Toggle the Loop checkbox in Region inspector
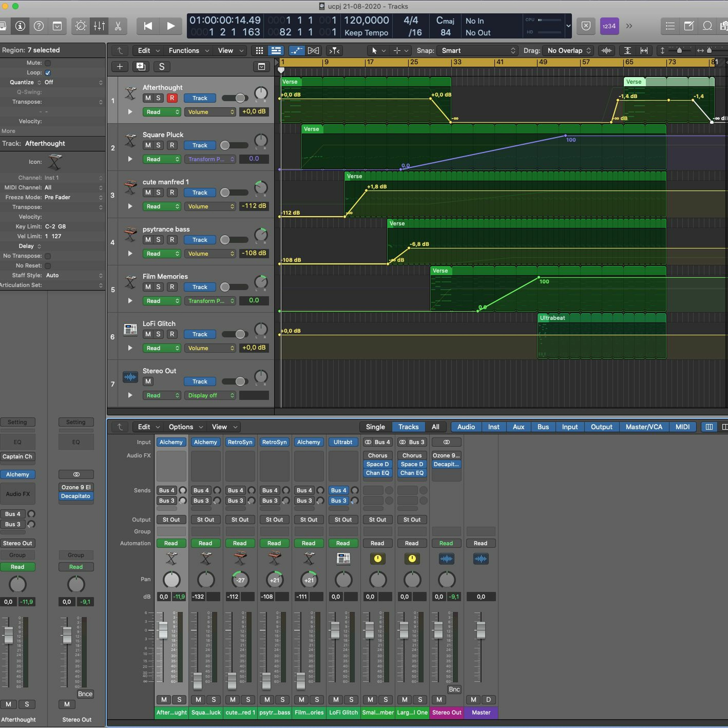The width and height of the screenshot is (728, 728). pyautogui.click(x=48, y=73)
